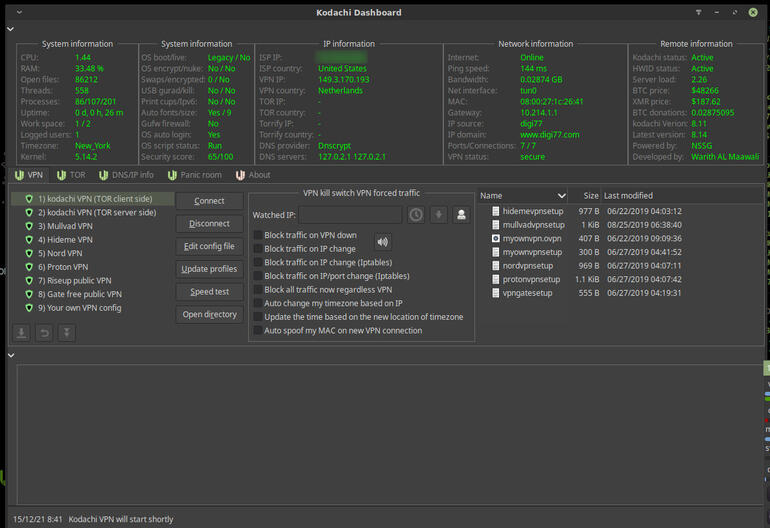Click the Disconnect button
770x528 pixels.
pos(209,223)
